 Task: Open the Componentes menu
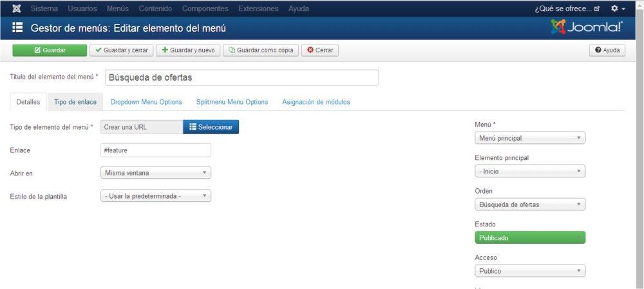click(205, 8)
